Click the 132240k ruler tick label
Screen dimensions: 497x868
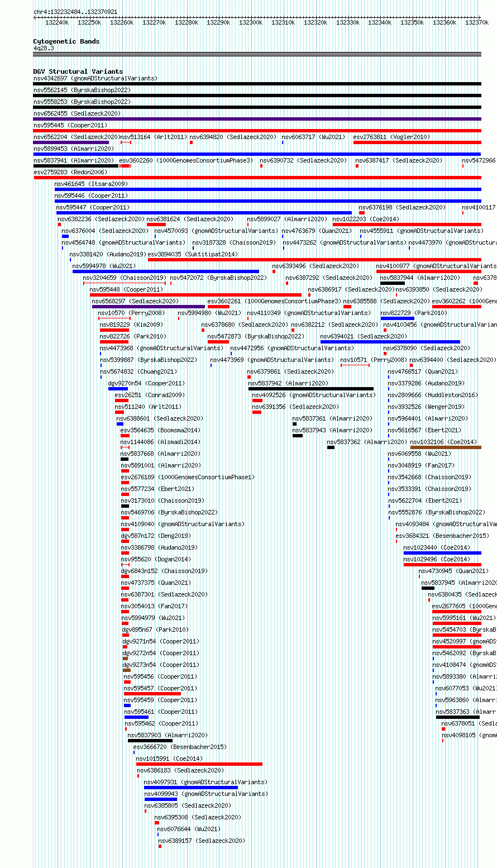(x=57, y=22)
